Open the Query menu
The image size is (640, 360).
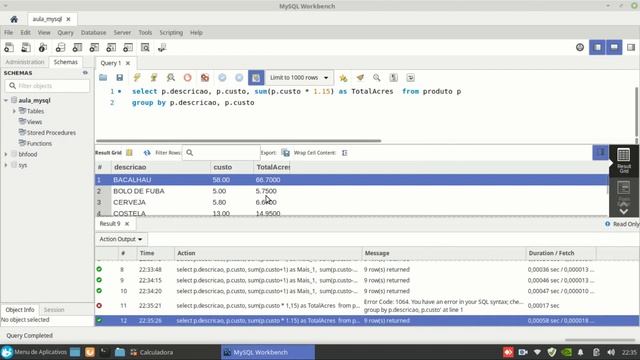65,33
